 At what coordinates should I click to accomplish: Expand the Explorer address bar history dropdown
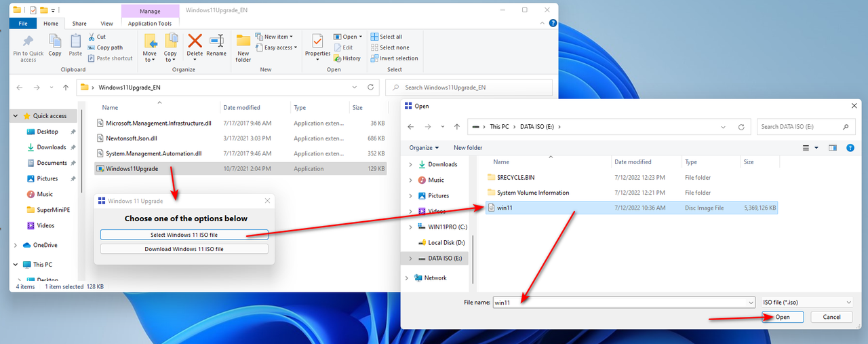pyautogui.click(x=355, y=88)
